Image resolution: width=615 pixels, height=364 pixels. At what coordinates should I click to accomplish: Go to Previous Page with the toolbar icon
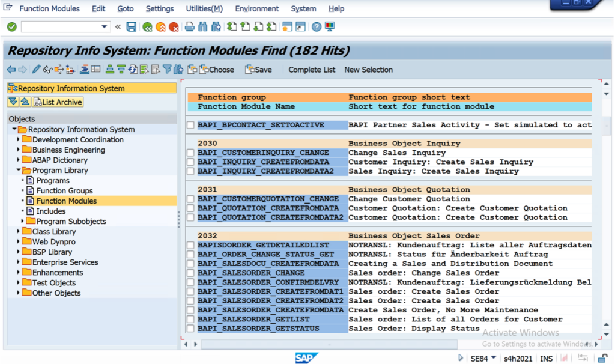click(x=245, y=26)
